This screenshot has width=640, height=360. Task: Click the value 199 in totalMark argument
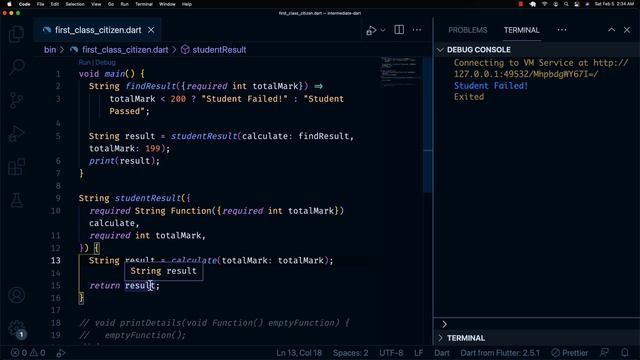point(153,149)
